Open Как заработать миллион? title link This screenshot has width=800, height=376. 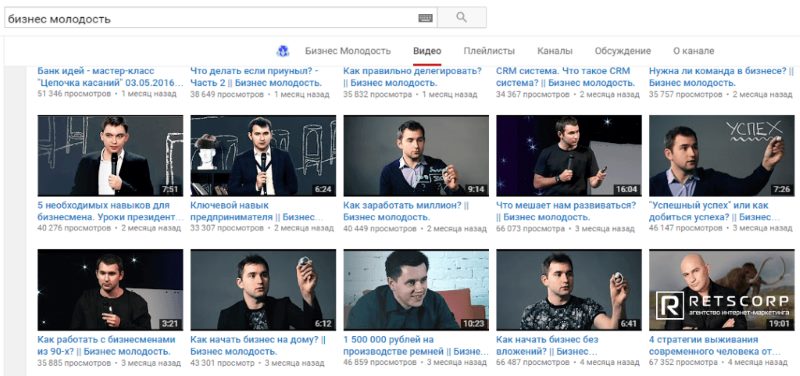coord(406,211)
